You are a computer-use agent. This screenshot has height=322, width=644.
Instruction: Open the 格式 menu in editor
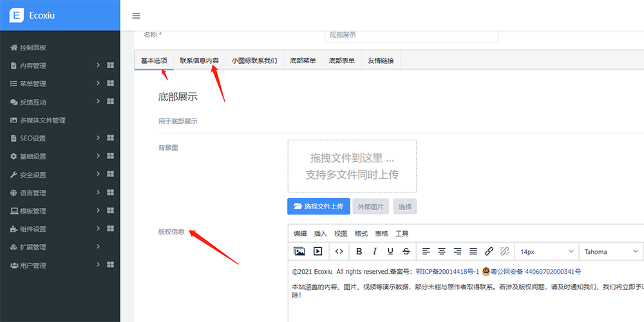tap(361, 234)
